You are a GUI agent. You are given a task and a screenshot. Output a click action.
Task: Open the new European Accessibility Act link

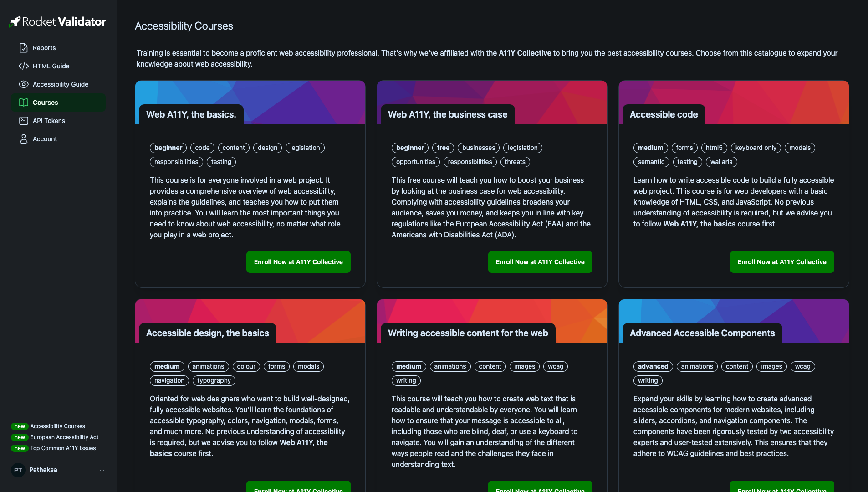coord(64,437)
